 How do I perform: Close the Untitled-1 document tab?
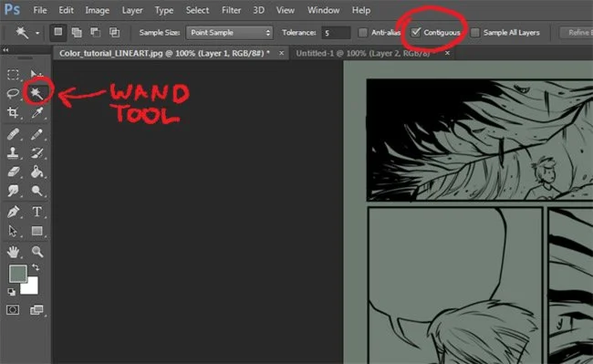coord(447,53)
